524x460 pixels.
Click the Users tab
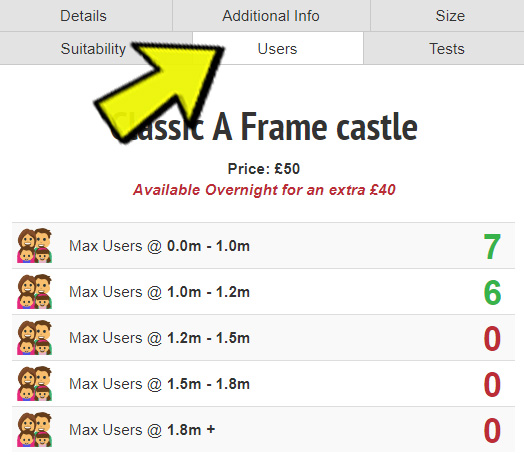click(278, 48)
